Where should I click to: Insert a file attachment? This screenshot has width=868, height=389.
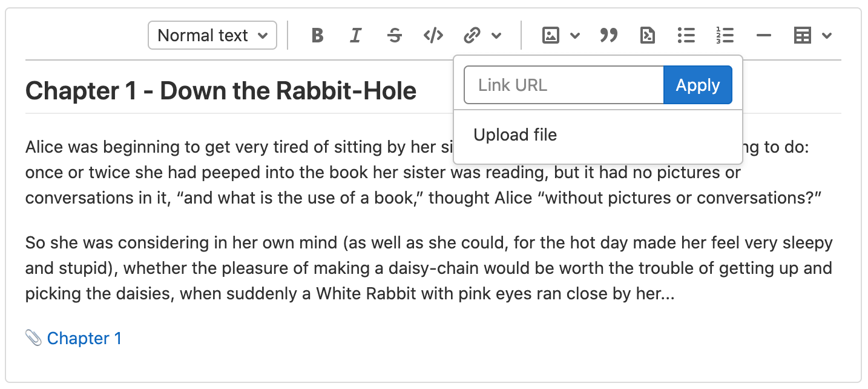pos(647,35)
